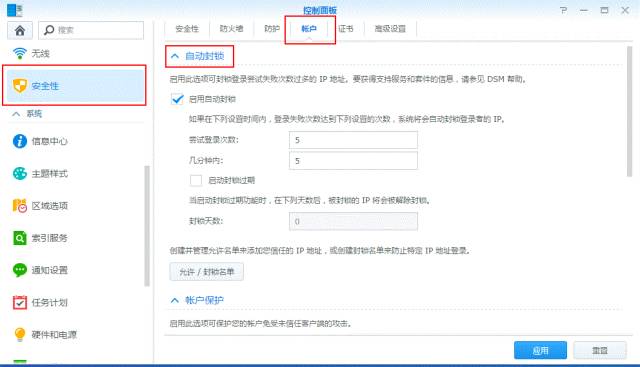Open 任务计划 calendar icon
Viewport: 640px width, 367px height.
20,302
